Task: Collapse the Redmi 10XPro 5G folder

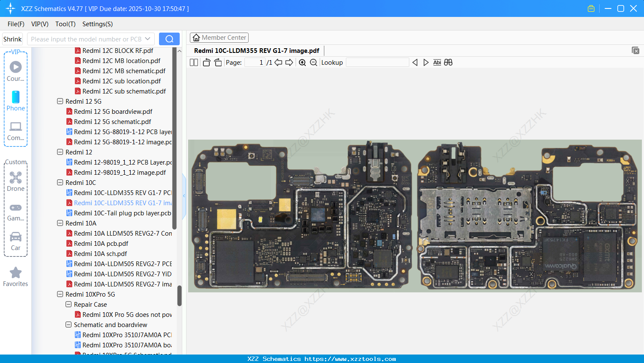Action: pyautogui.click(x=60, y=294)
